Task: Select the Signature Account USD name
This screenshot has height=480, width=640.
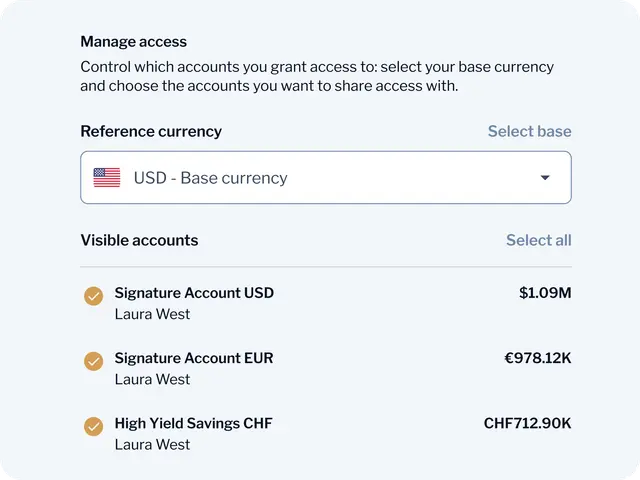Action: click(194, 293)
